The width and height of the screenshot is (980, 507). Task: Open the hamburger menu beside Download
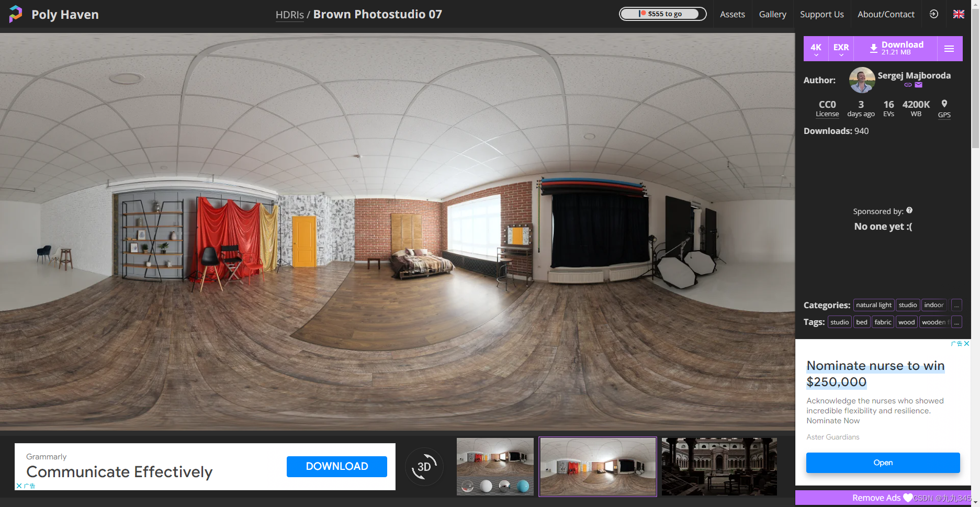tap(950, 48)
